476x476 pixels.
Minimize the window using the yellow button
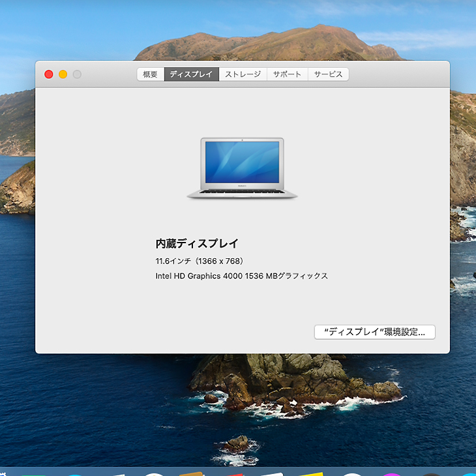63,74
